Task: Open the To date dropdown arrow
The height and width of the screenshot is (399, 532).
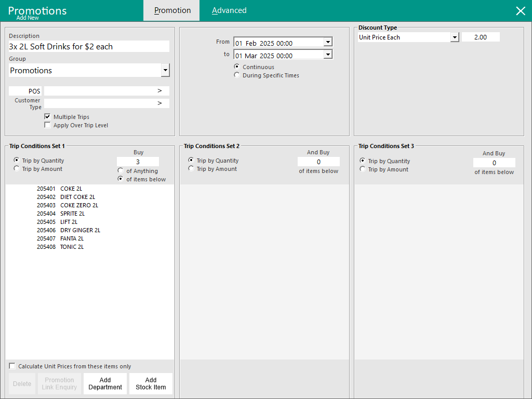Action: (x=327, y=55)
